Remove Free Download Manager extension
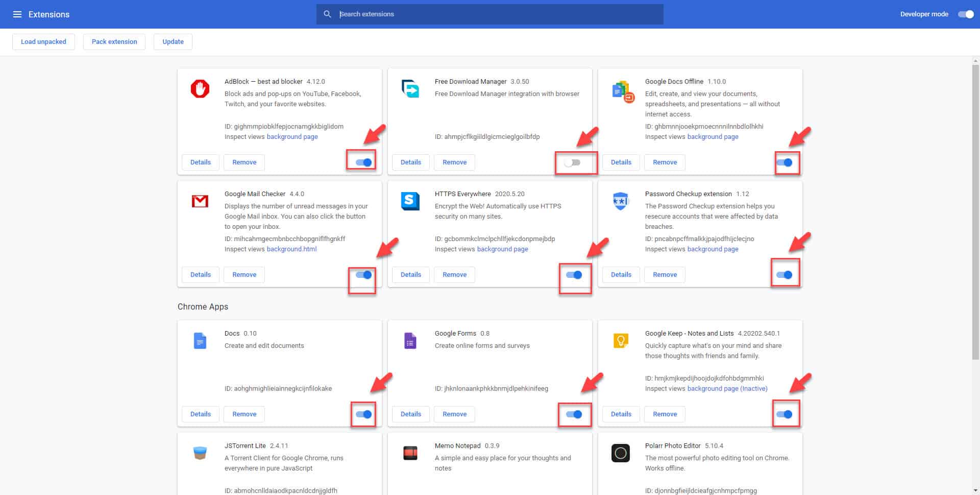Screen dimensions: 980x495 click(x=455, y=162)
